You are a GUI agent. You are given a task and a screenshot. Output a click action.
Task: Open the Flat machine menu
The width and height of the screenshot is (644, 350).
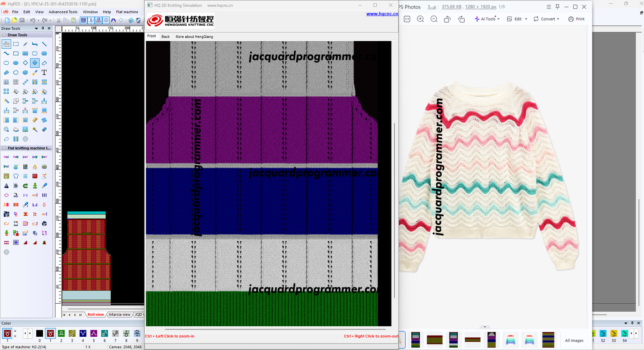coord(127,12)
